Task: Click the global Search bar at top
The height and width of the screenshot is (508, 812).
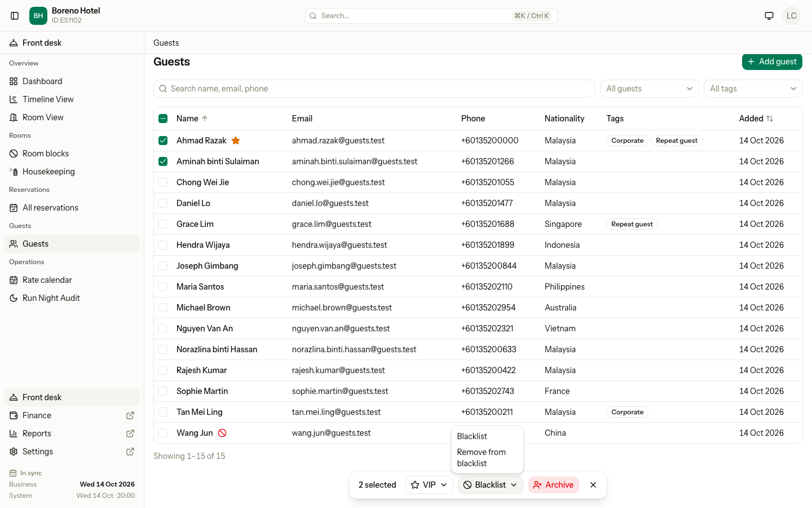Action: tap(431, 16)
